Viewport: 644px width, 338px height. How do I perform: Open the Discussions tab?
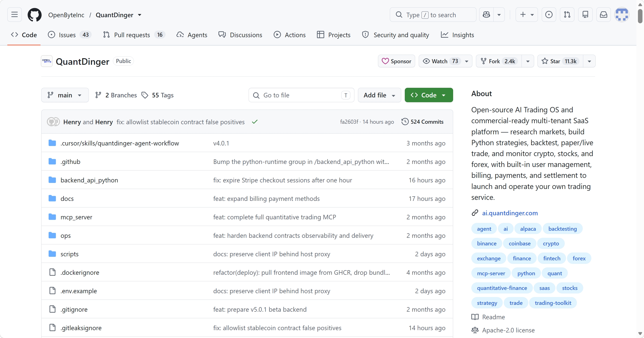pos(240,35)
